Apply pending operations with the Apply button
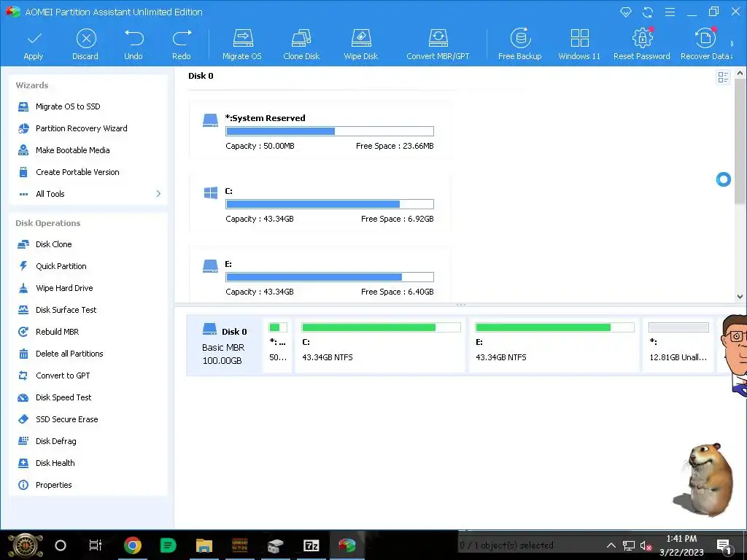 (x=34, y=45)
